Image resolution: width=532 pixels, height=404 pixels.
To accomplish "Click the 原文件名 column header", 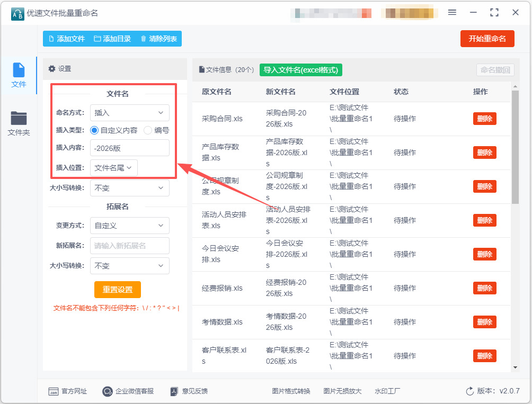I will (217, 92).
